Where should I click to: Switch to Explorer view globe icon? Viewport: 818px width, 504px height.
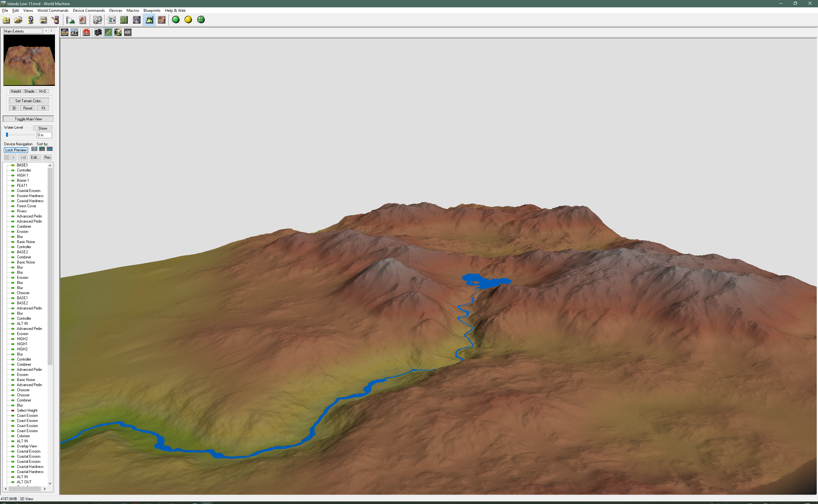tap(136, 20)
